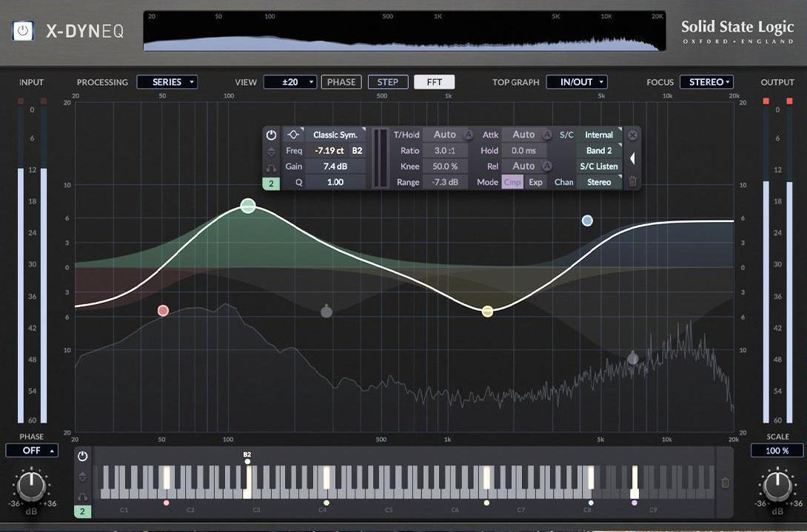
Task: Toggle the keyboard panel power icon
Action: [82, 457]
